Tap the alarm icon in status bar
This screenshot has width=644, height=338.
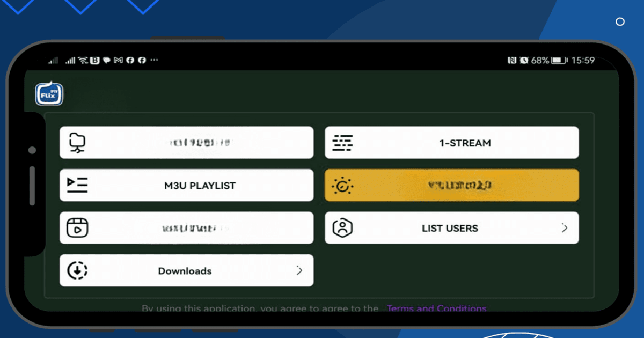523,61
